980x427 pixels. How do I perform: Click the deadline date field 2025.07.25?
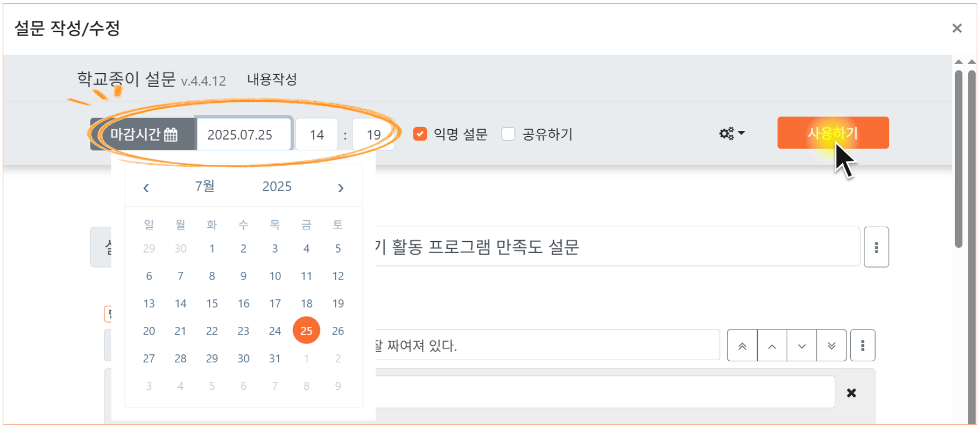click(244, 134)
